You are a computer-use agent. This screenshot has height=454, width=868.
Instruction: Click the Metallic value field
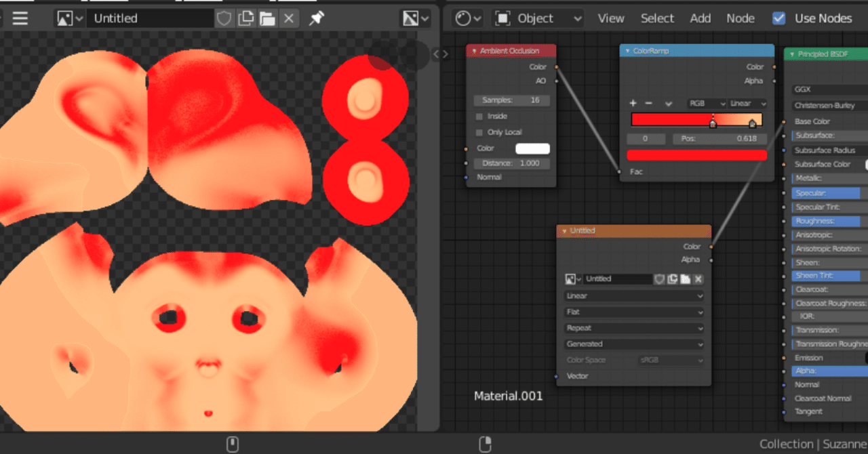[830, 178]
